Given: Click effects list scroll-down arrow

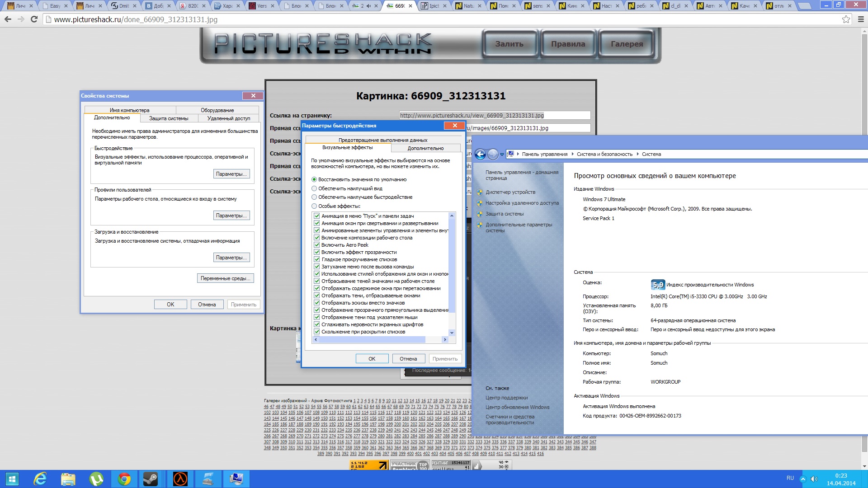Looking at the screenshot, I should (452, 333).
